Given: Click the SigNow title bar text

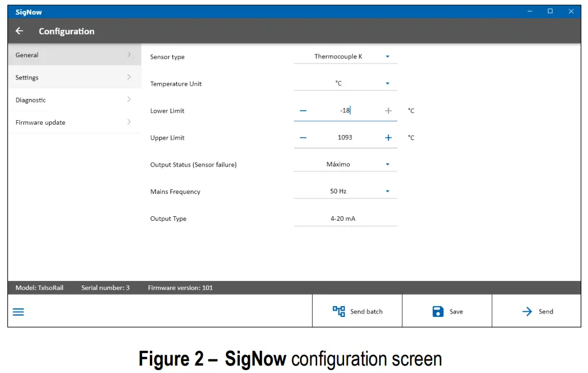Looking at the screenshot, I should 27,11.
